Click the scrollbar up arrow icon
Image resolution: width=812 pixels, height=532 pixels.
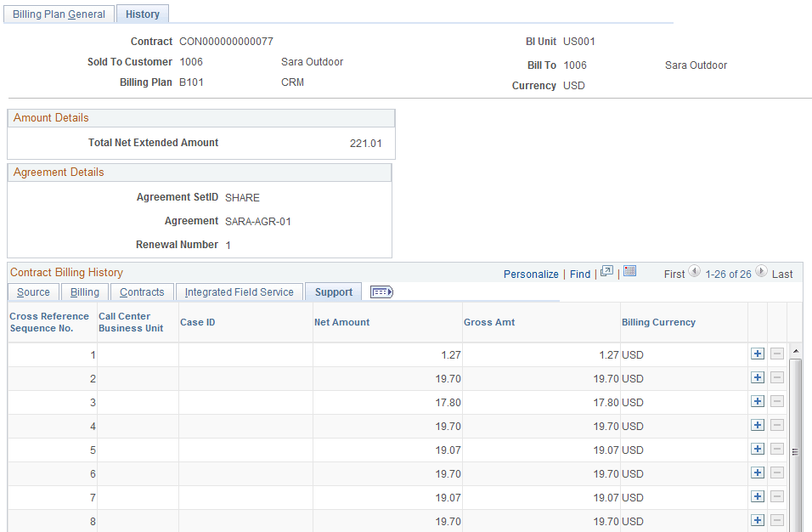pyautogui.click(x=795, y=349)
